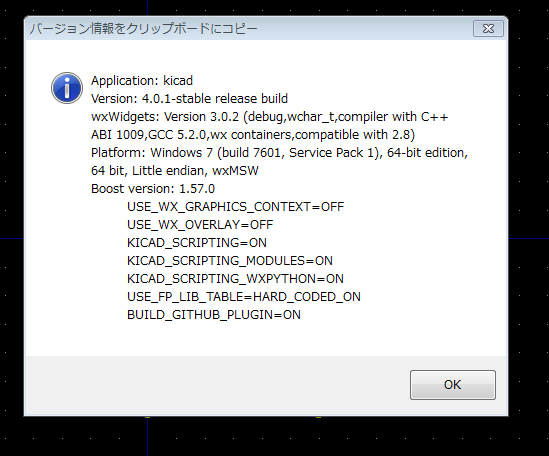Click 'USE_WX_OVERLAY=OFF' text

pos(200,225)
